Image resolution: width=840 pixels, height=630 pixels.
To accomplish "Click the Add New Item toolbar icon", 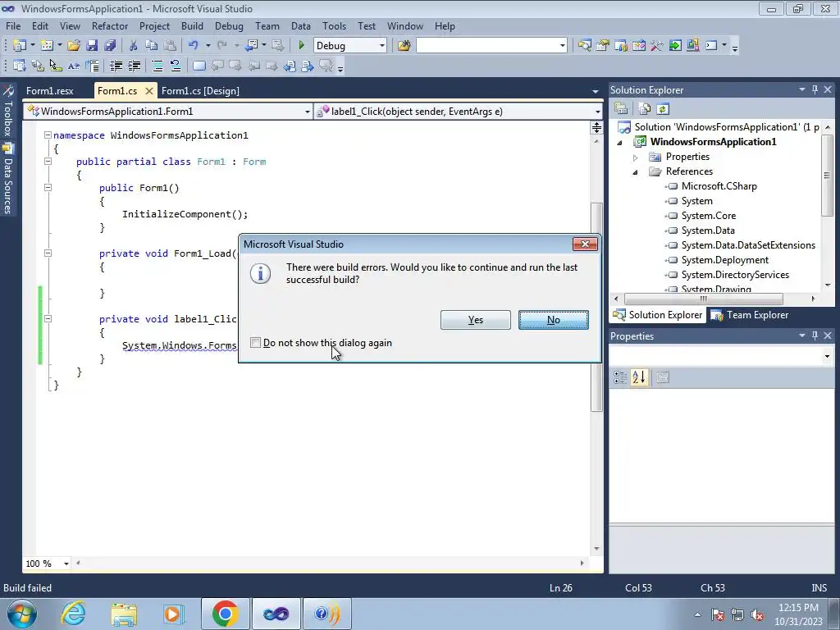I will pos(47,46).
